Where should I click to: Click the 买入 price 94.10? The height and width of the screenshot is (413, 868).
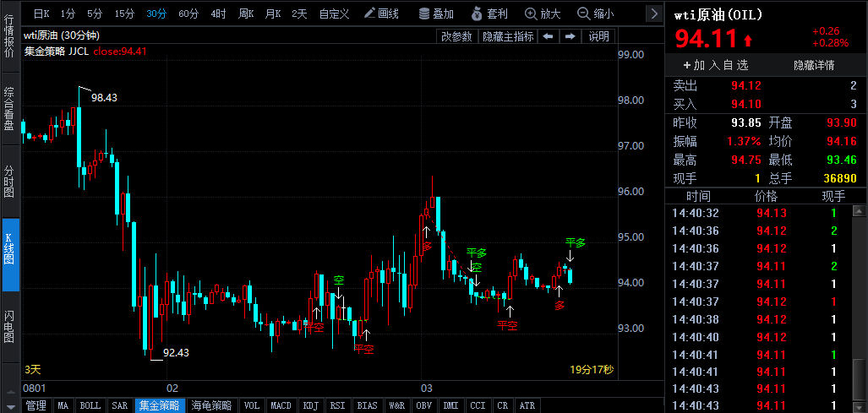(x=746, y=104)
